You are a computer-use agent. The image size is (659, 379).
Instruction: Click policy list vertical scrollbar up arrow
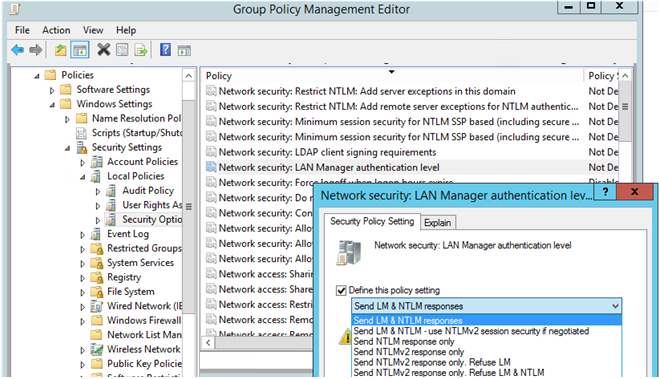tap(625, 76)
